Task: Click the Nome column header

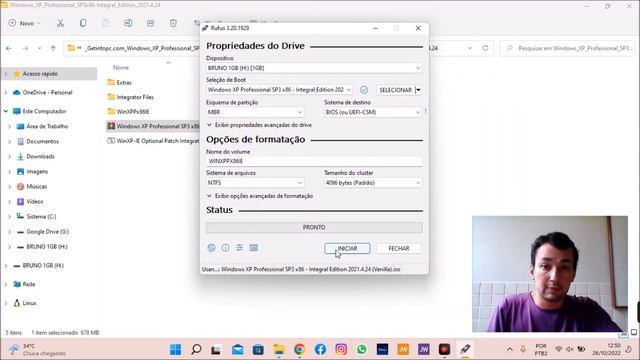Action: click(x=121, y=67)
